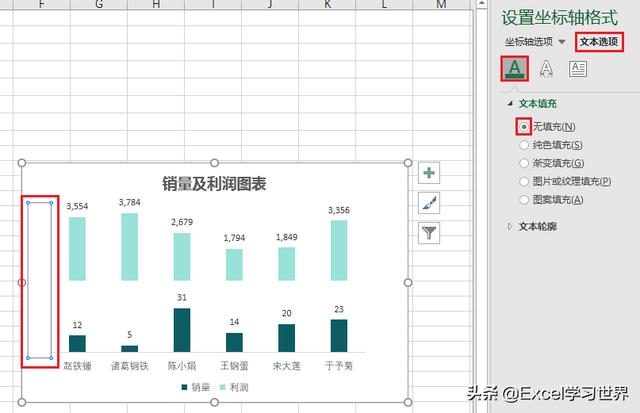Viewport: 640px width, 413px height.
Task: Click the 3,356 data label
Action: (339, 210)
